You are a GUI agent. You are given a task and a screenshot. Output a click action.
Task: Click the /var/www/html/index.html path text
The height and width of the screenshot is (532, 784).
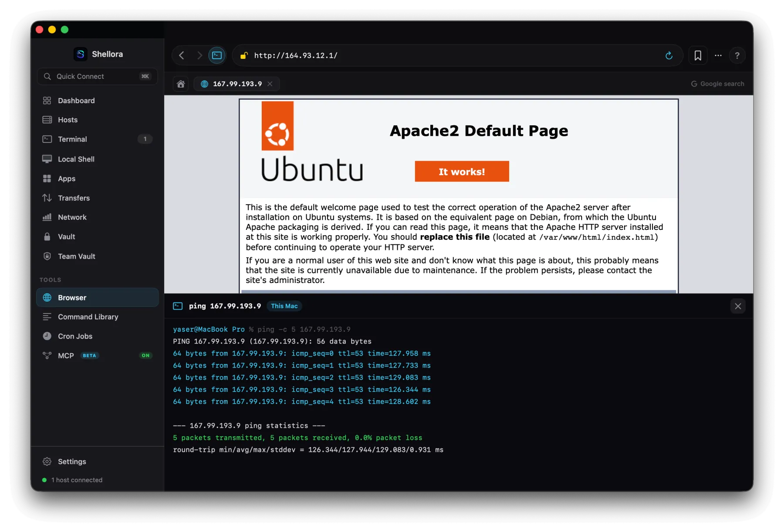[597, 237]
